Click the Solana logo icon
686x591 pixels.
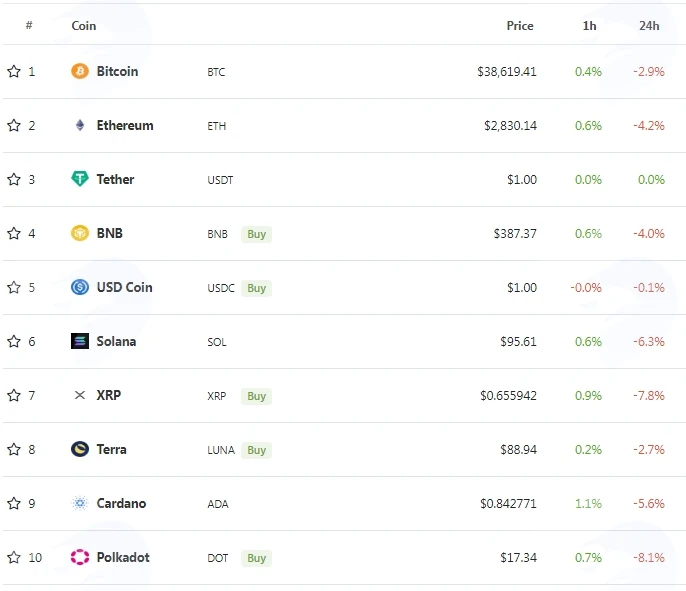pyautogui.click(x=80, y=341)
